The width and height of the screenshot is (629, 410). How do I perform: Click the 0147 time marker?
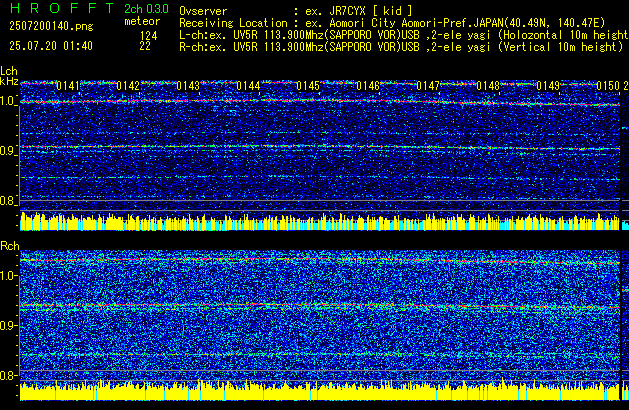point(428,86)
